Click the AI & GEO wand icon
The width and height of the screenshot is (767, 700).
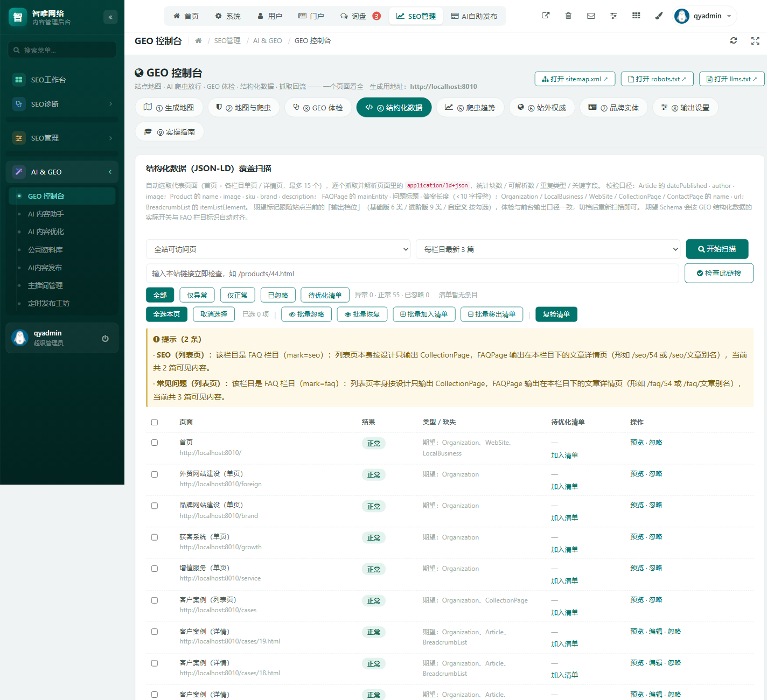19,172
